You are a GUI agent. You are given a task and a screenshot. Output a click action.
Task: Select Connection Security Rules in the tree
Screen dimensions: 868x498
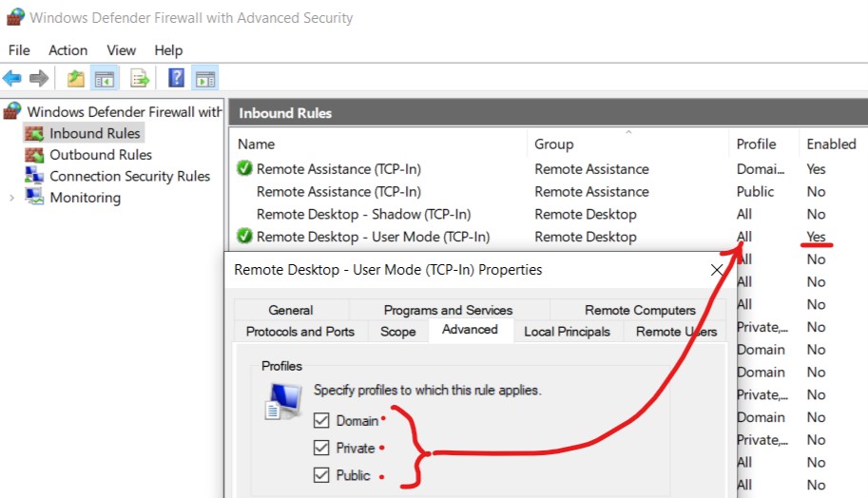tap(130, 176)
